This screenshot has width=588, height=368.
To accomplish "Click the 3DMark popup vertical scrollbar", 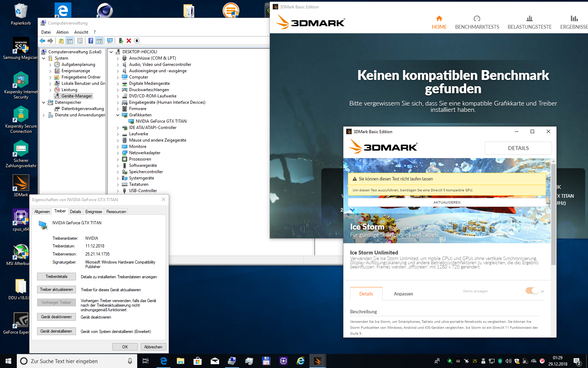I will pos(553,214).
